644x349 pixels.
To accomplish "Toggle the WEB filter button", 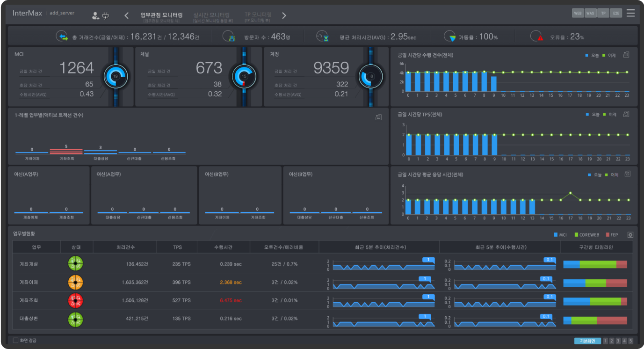I will (x=578, y=13).
